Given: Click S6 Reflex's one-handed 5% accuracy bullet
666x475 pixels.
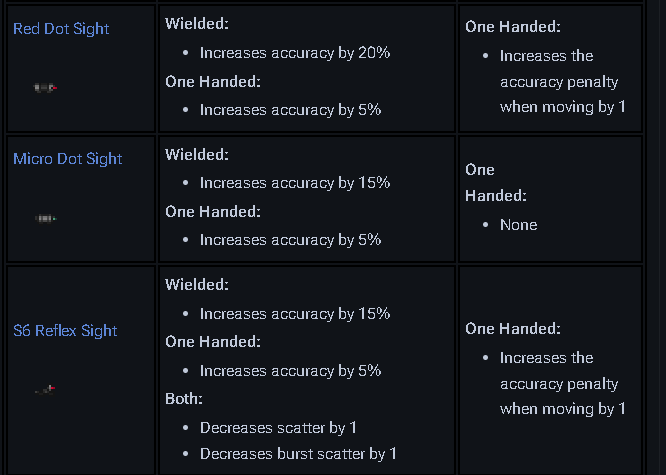Looking at the screenshot, I should 290,371.
